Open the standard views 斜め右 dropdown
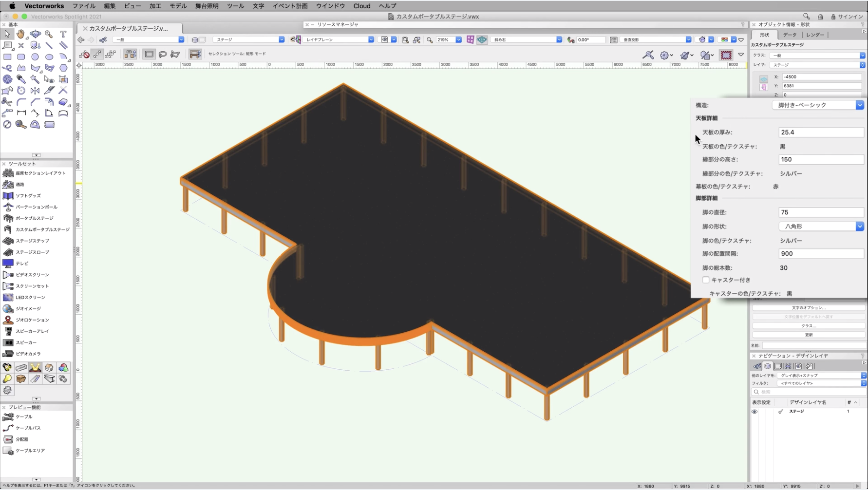This screenshot has width=868, height=492. click(x=526, y=40)
